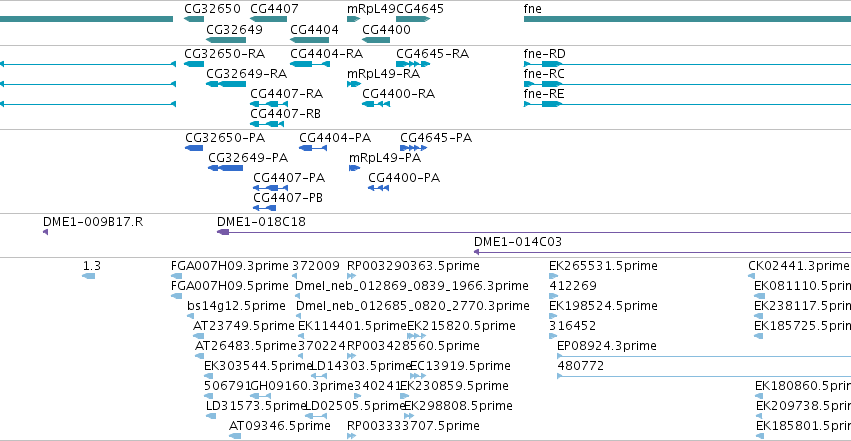This screenshot has height=441, width=851.
Task: Select the CG32650 gene feature
Action: point(194,19)
